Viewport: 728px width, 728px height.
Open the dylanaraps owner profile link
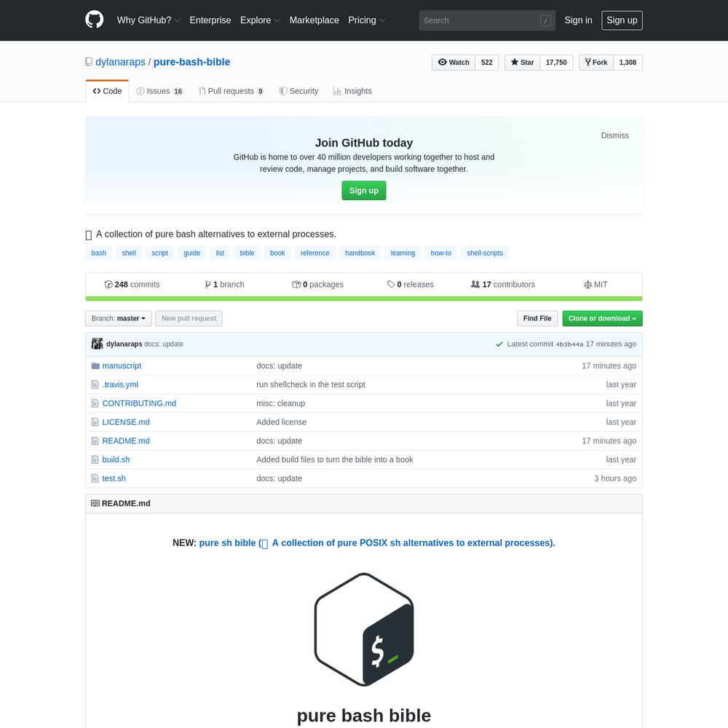pos(120,62)
